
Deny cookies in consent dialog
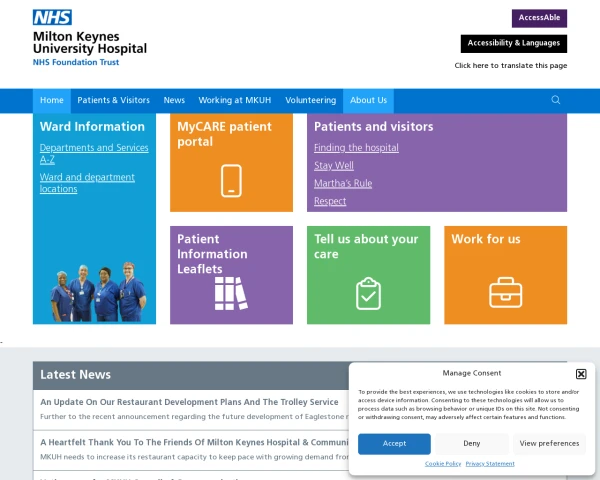coord(471,444)
